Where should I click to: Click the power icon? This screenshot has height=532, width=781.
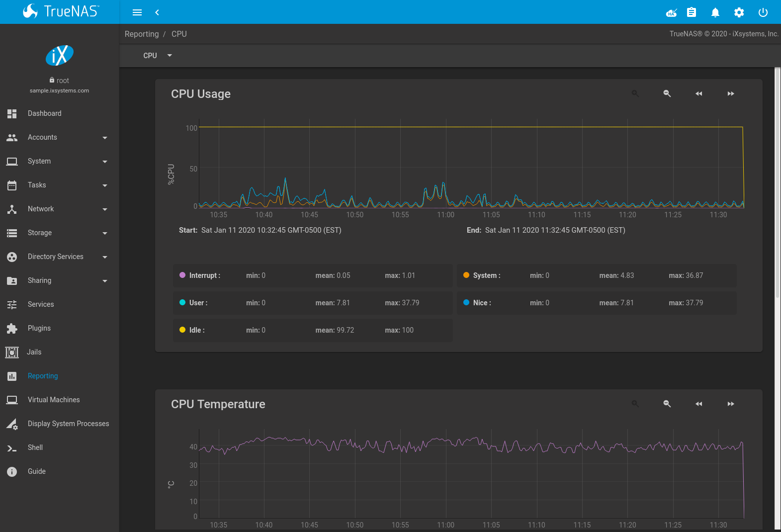763,12
